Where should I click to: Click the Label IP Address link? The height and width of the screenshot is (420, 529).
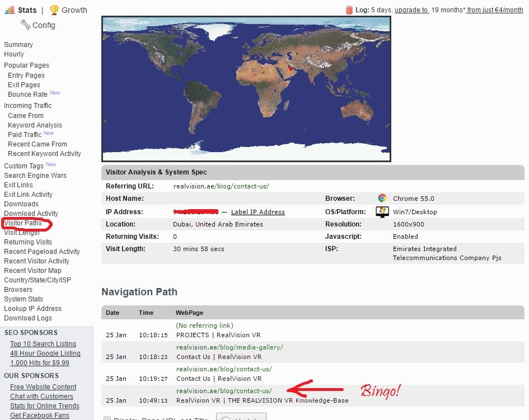point(258,212)
